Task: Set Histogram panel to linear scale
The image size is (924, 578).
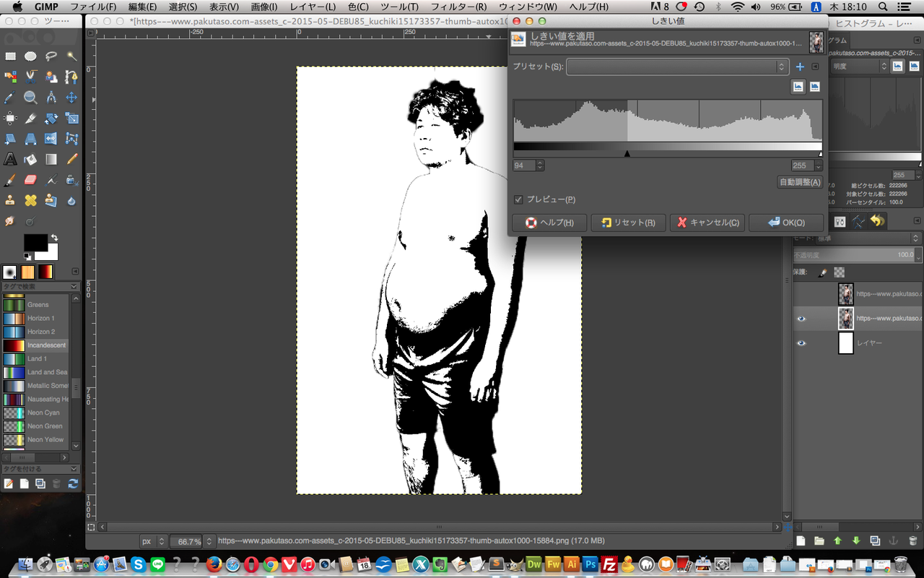Action: (897, 66)
